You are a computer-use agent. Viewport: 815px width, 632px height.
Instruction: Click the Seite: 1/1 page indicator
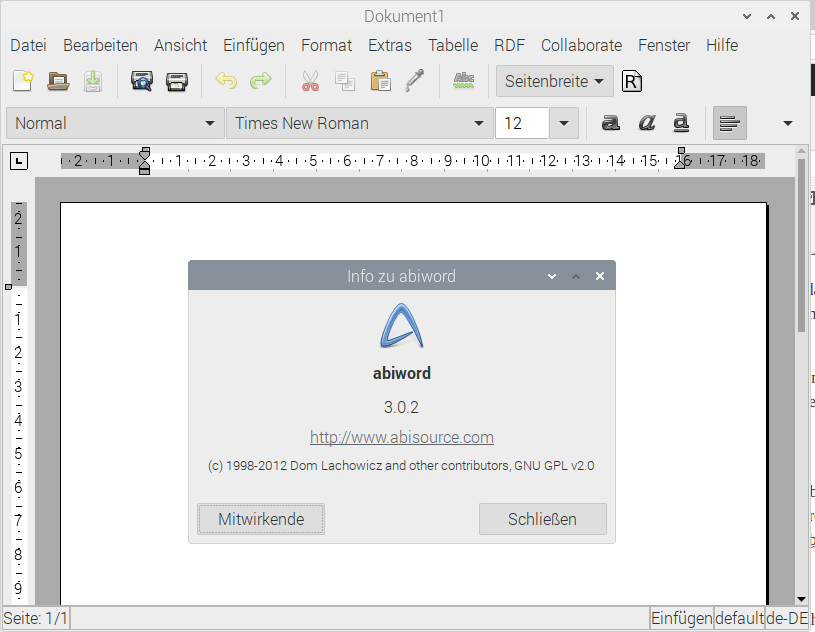(x=35, y=618)
